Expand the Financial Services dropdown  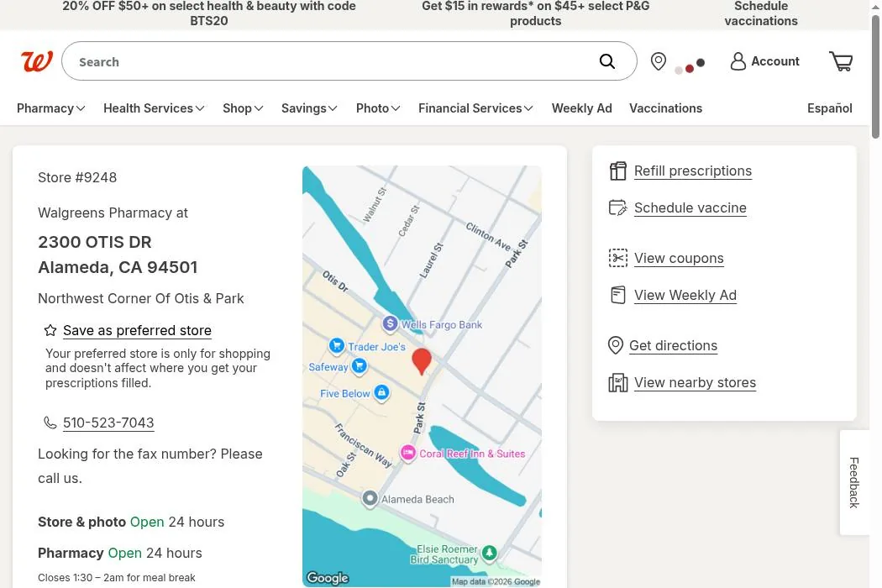pyautogui.click(x=475, y=108)
